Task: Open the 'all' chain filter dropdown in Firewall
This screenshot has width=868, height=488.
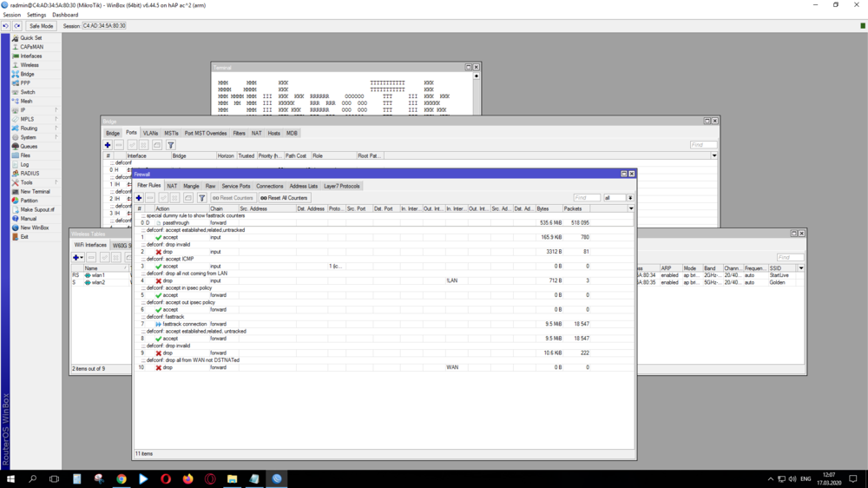Action: 630,198
